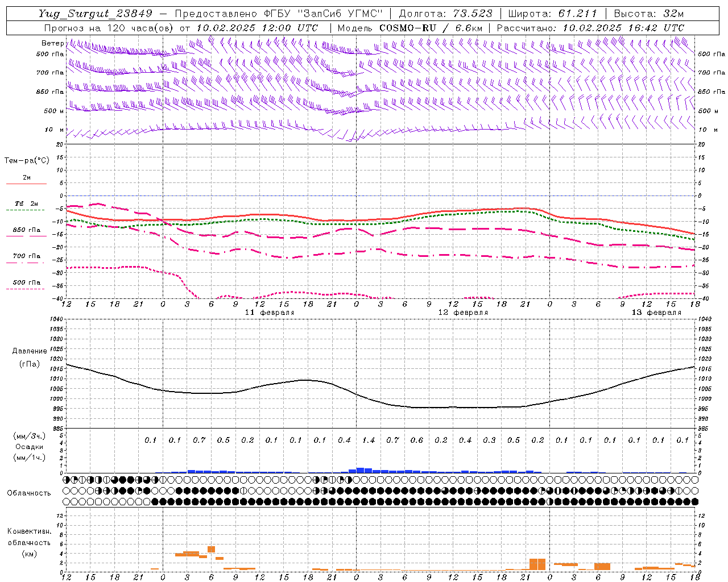Click the "Рассчитано: 10.02.2025 16:42 UTC" text

[x=590, y=28]
